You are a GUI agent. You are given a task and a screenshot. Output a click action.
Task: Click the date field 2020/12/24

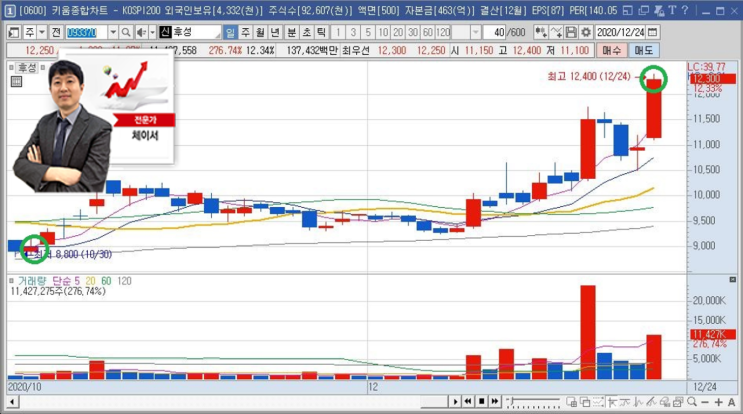coord(620,32)
